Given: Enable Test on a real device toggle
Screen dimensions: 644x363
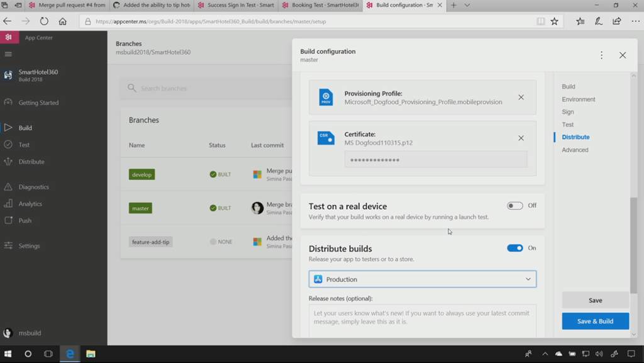Looking at the screenshot, I should pyautogui.click(x=514, y=206).
